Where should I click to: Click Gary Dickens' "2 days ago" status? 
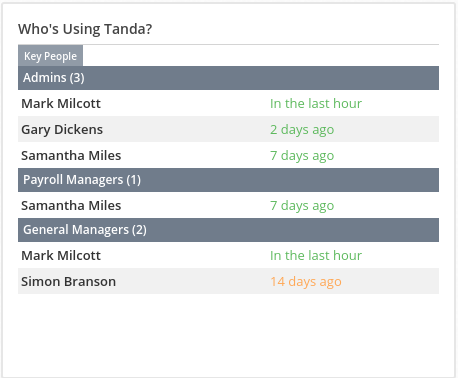302,130
